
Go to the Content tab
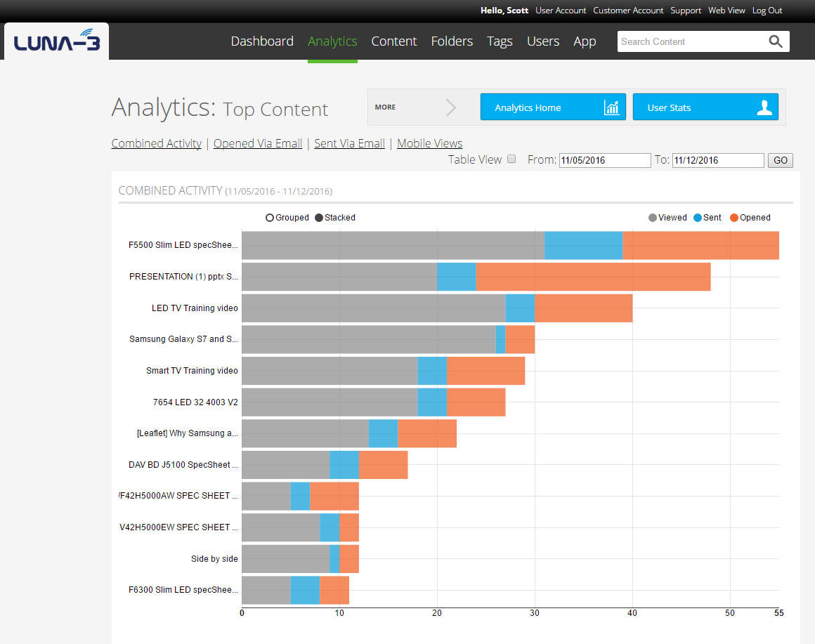coord(394,41)
